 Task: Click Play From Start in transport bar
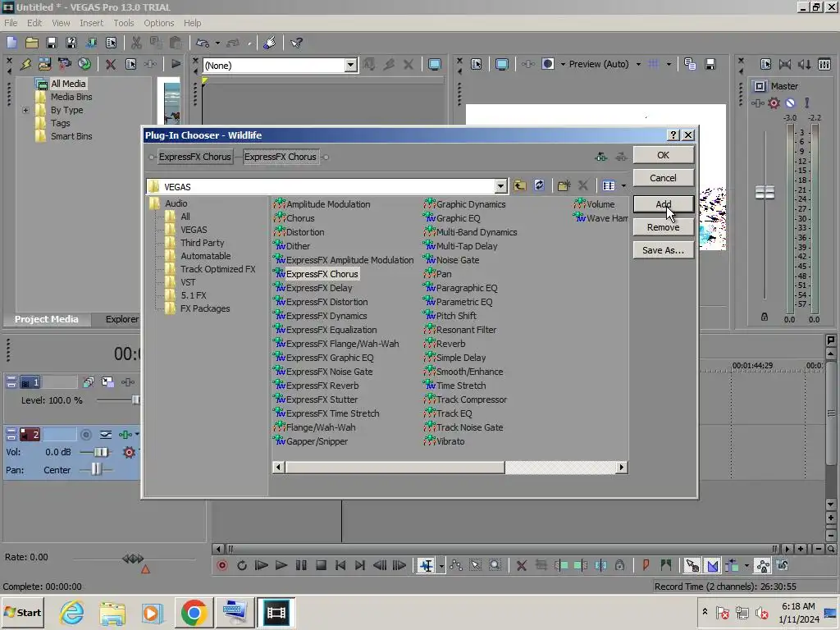261,565
